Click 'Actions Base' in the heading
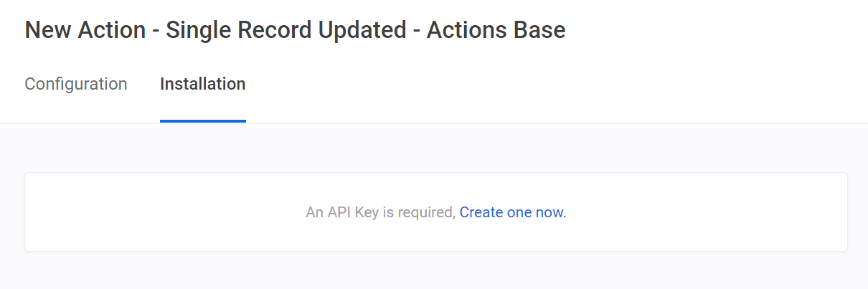This screenshot has width=868, height=289. click(x=496, y=30)
